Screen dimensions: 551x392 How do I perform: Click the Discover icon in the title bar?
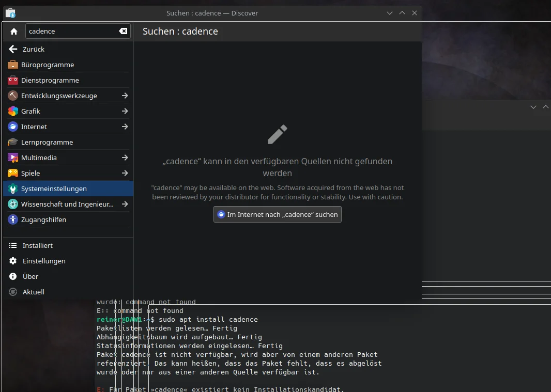point(10,13)
